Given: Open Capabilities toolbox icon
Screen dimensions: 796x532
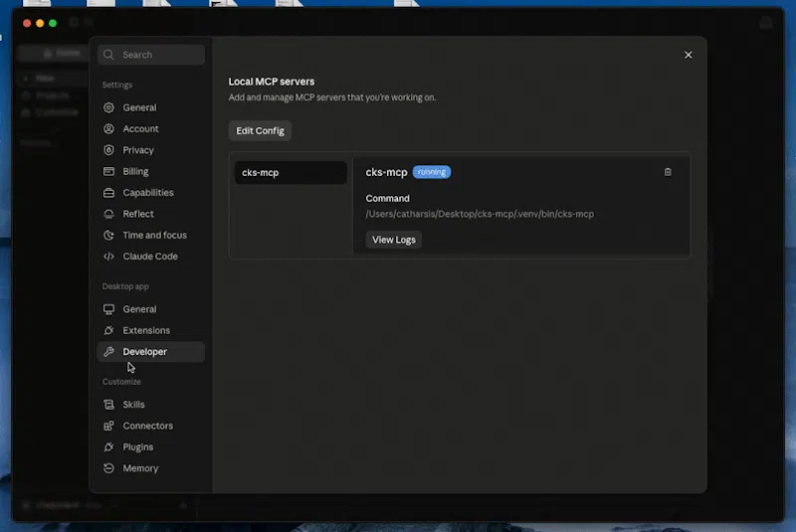Looking at the screenshot, I should (108, 193).
